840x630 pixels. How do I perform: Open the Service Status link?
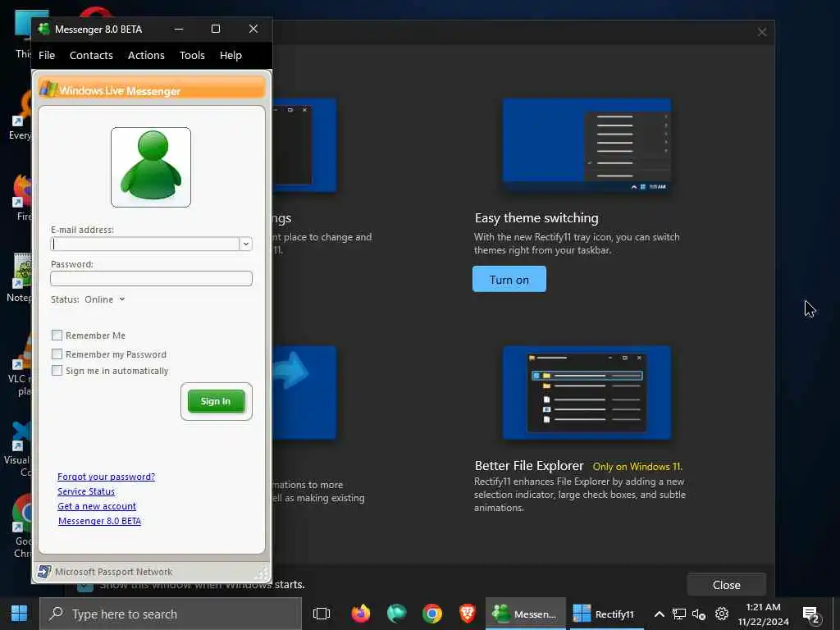(85, 491)
